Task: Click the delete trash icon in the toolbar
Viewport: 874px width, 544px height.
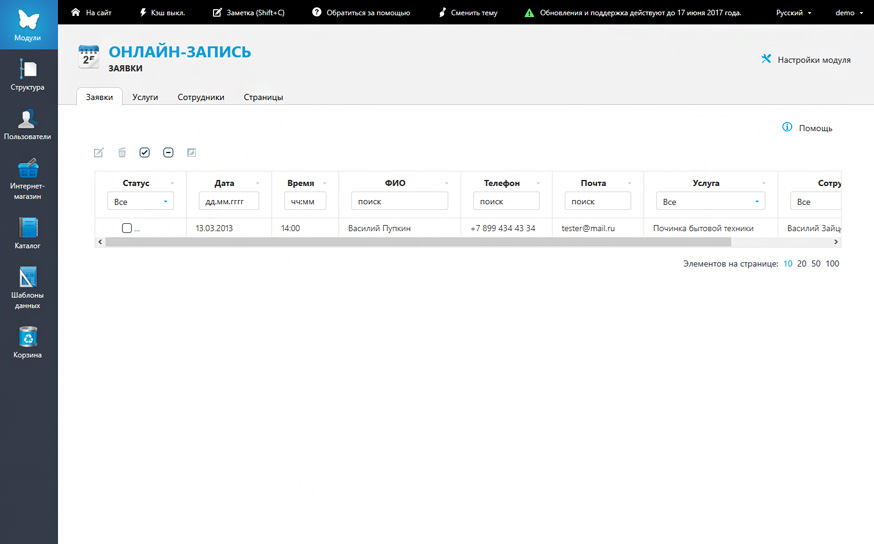Action: click(x=122, y=152)
